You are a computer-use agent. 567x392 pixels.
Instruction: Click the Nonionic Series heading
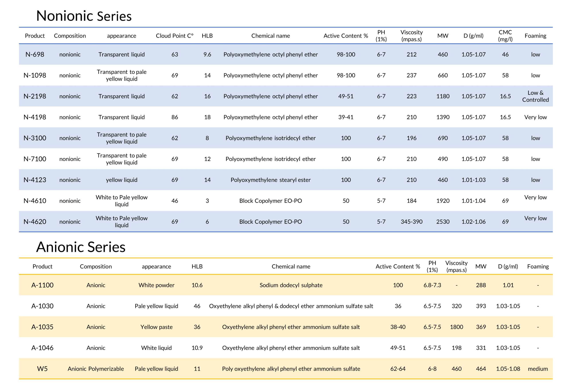click(x=84, y=16)
